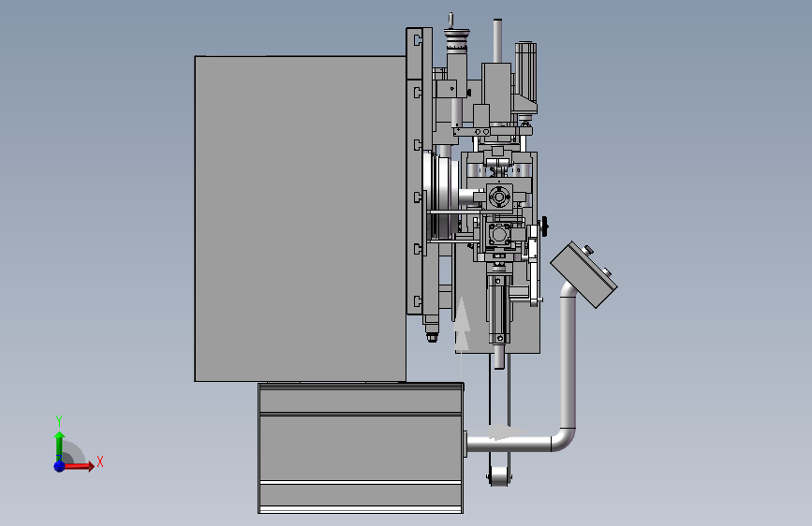Click the red X axis arrow of triad
This screenshot has height=526, width=812.
(78, 466)
